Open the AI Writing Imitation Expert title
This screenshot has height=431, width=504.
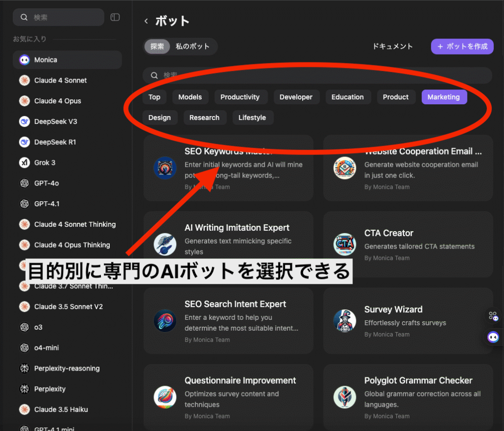(237, 227)
